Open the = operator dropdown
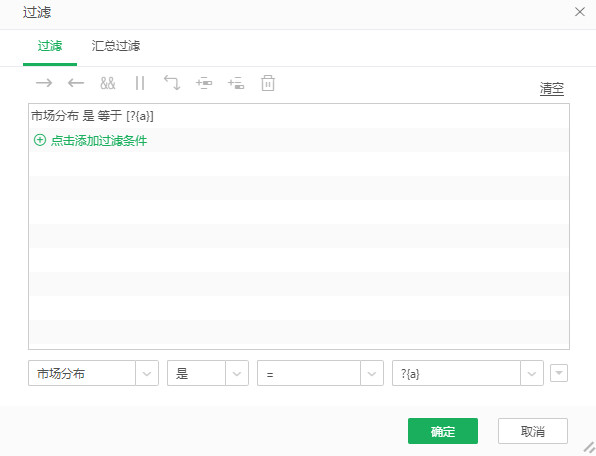The height and width of the screenshot is (456, 596). tap(372, 373)
